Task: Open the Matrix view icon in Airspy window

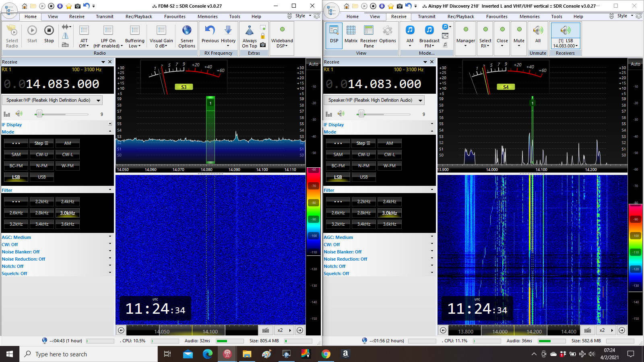Action: [351, 31]
